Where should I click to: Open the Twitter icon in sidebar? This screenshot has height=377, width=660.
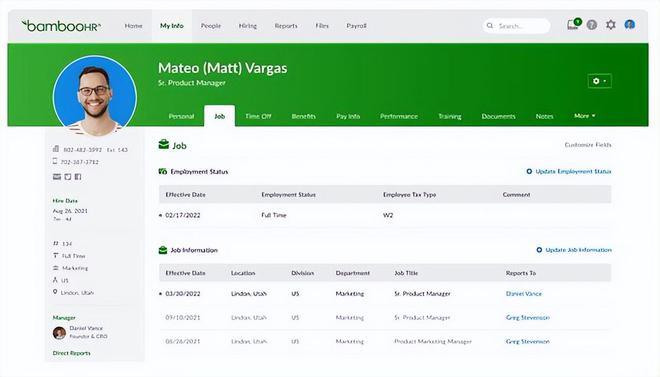coord(68,177)
